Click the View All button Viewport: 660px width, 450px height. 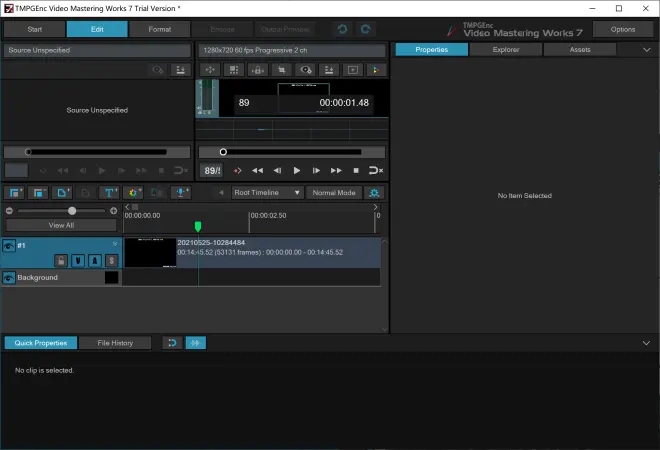[x=61, y=225]
